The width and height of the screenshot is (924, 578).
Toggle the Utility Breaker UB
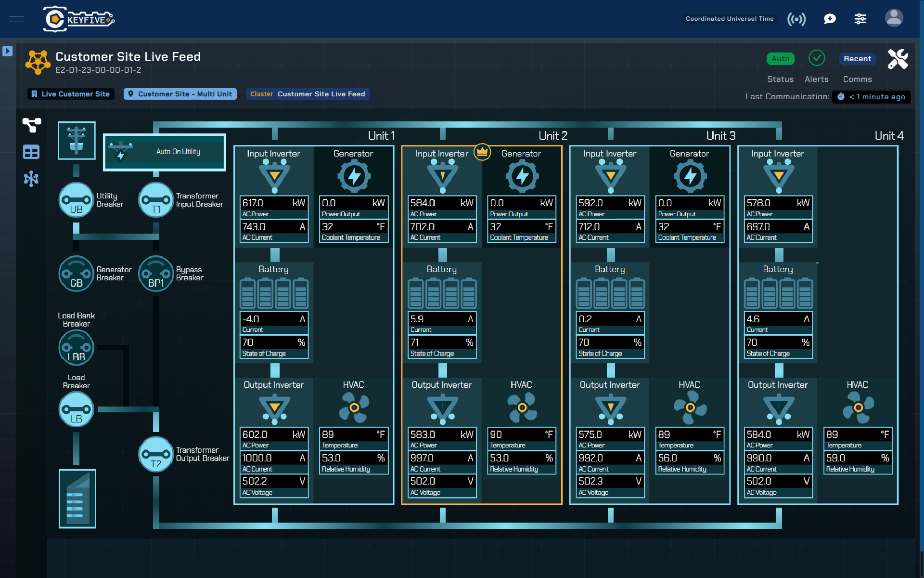coord(76,200)
